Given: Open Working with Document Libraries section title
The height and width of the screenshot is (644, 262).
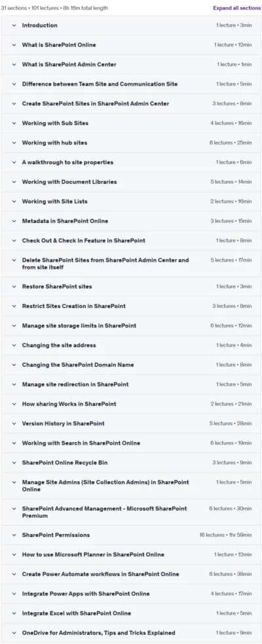Looking at the screenshot, I should click(x=69, y=182).
